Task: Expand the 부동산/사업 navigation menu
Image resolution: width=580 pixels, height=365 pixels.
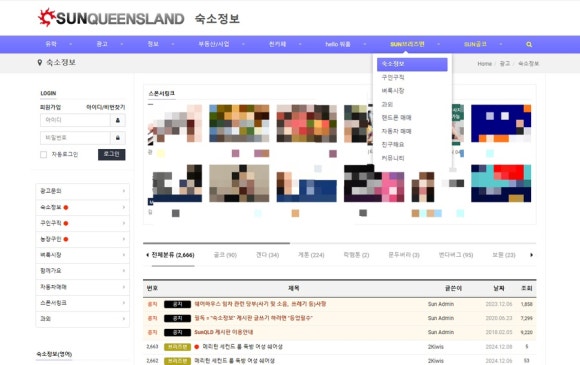Action: 214,44
